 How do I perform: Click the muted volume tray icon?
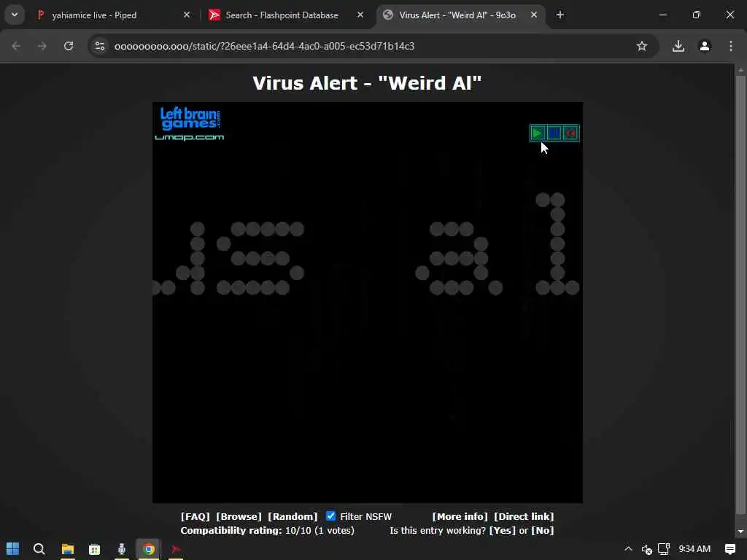[x=646, y=550]
